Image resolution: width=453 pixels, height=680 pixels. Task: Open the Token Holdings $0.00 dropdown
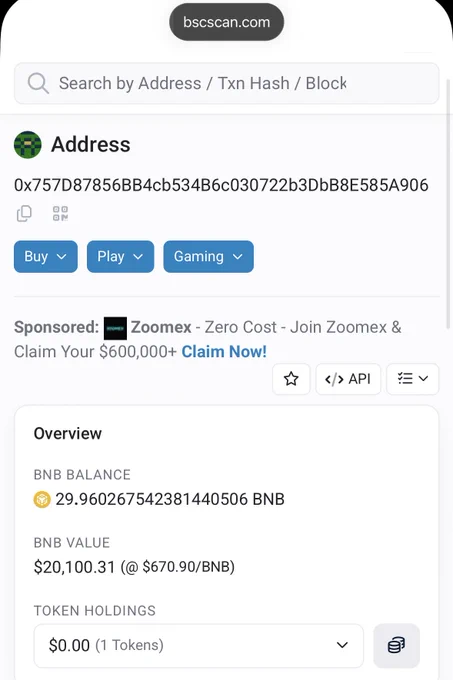tap(199, 645)
